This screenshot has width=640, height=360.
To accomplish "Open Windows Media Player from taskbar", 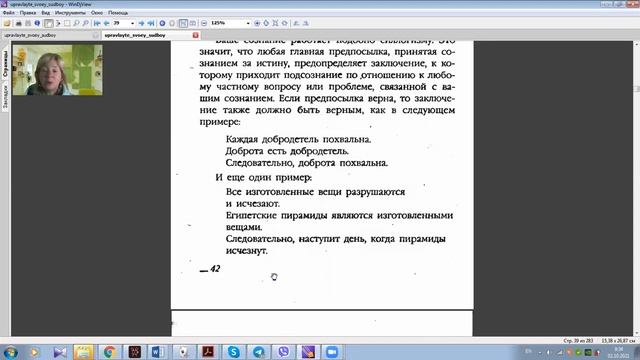I will point(34,352).
